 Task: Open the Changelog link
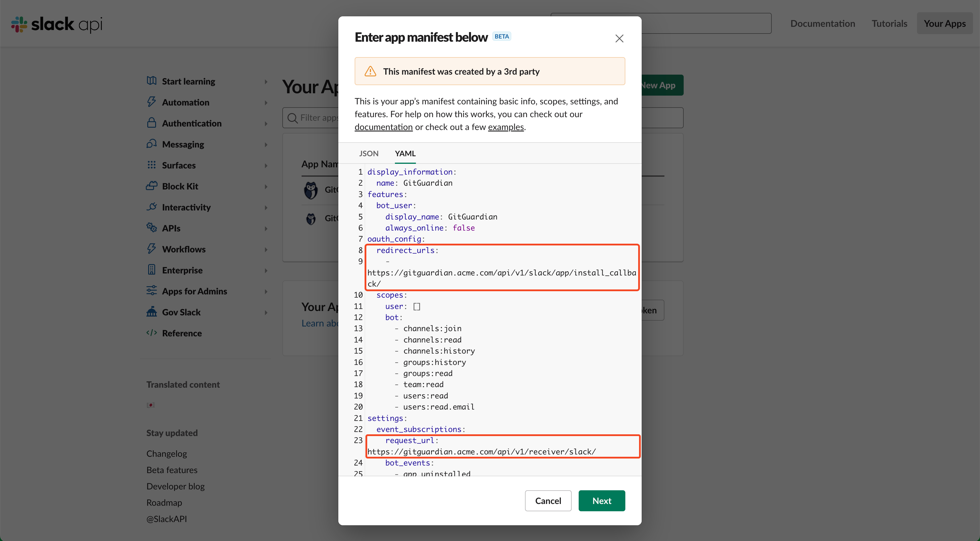click(167, 454)
